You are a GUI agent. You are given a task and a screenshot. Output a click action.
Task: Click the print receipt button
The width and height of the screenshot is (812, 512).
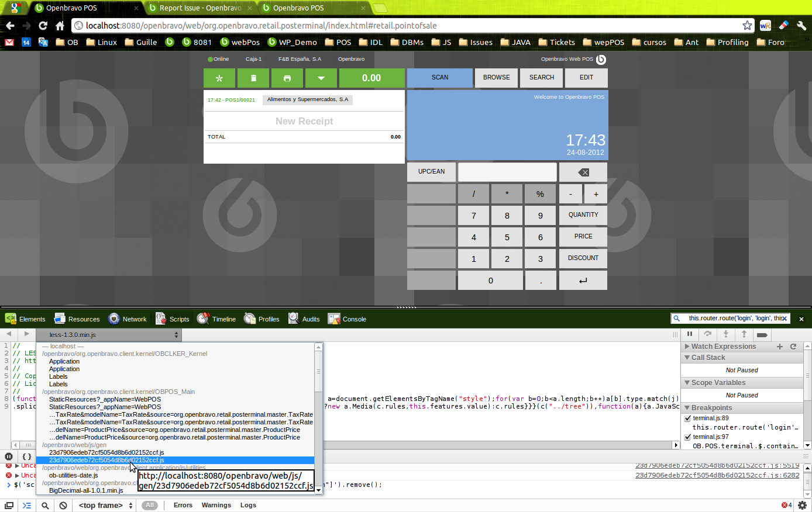(287, 78)
